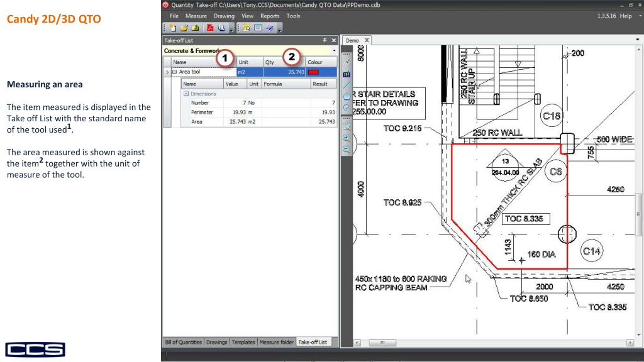Click the list panel toolbar icon
Viewport: 644px width, 362px height.
point(258,28)
